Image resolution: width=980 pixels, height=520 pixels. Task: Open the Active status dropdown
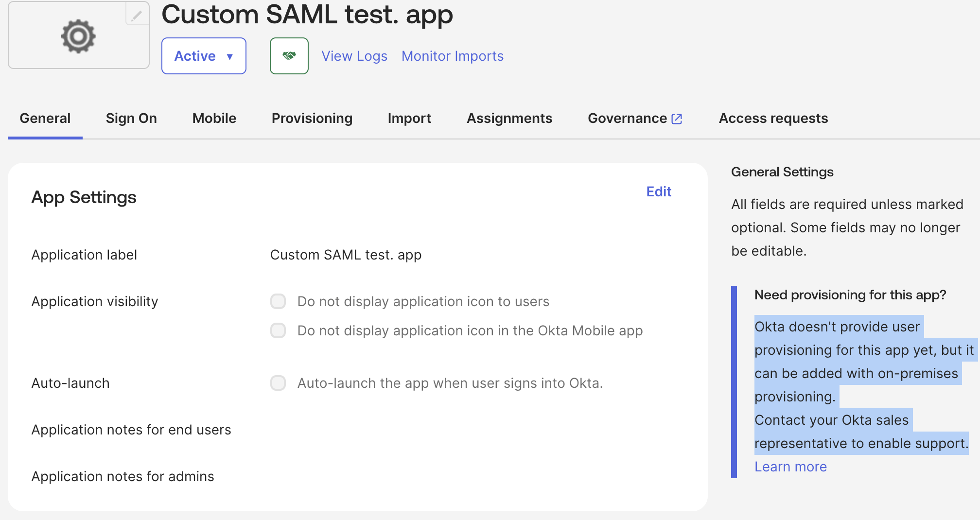(x=204, y=56)
